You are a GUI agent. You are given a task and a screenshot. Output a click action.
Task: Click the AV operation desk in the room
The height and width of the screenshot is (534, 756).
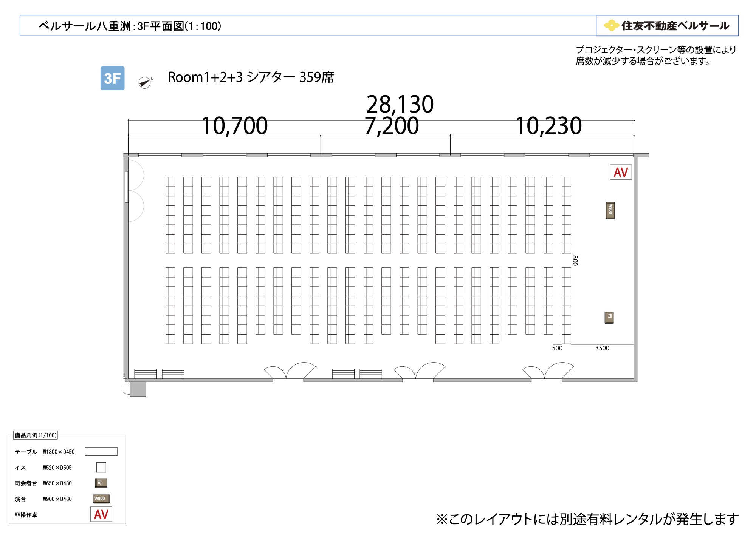click(x=621, y=172)
